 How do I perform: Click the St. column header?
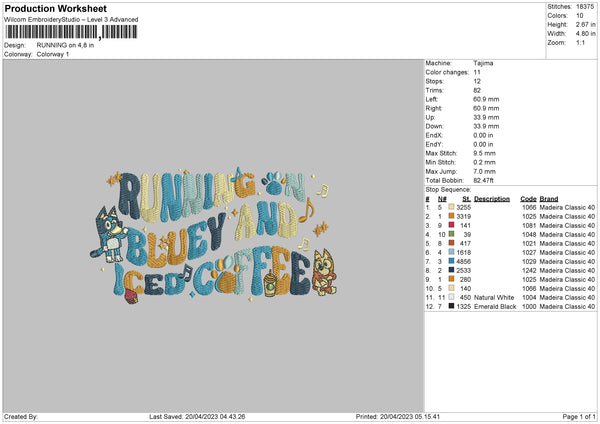(x=466, y=199)
